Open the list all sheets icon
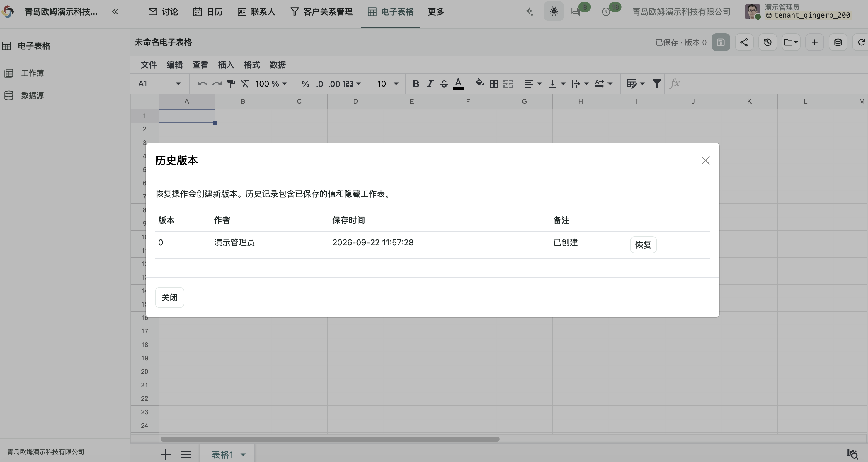Viewport: 868px width, 462px height. pos(186,455)
